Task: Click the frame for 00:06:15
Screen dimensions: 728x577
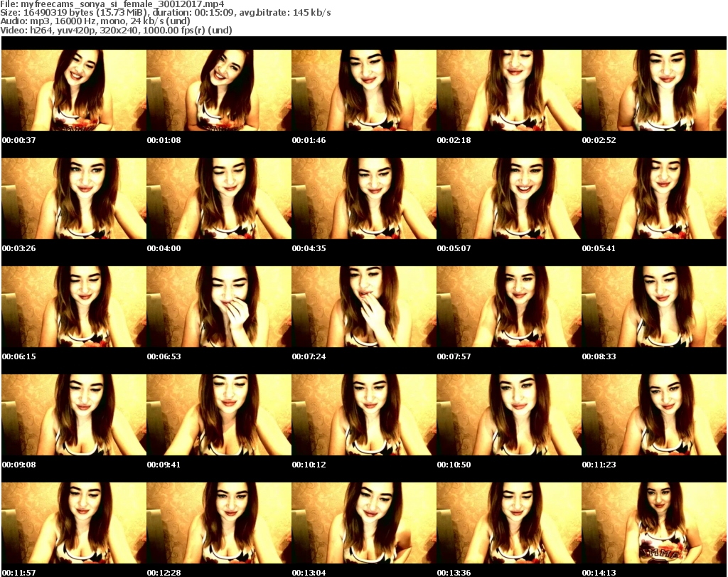Action: pyautogui.click(x=74, y=307)
